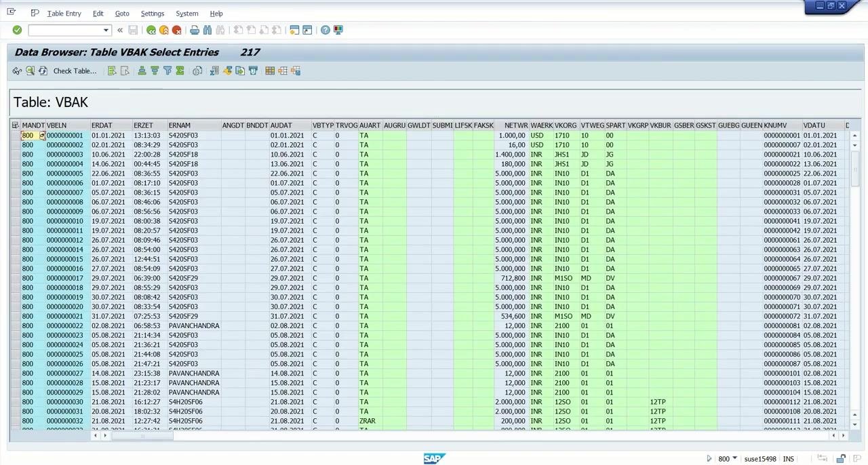This screenshot has width=868, height=465.
Task: Click the Refresh icon in application toolbar
Action: (43, 70)
